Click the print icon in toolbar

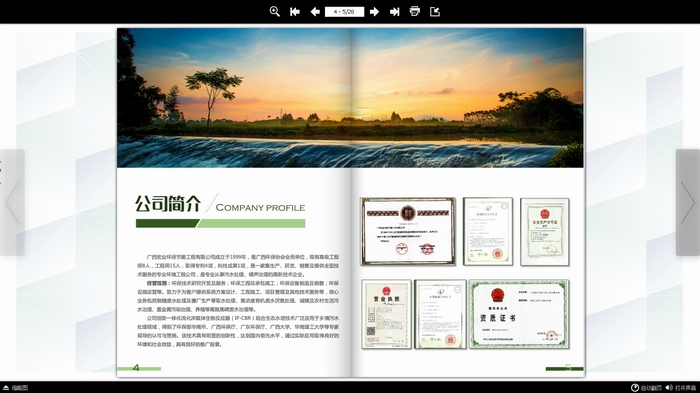415,12
